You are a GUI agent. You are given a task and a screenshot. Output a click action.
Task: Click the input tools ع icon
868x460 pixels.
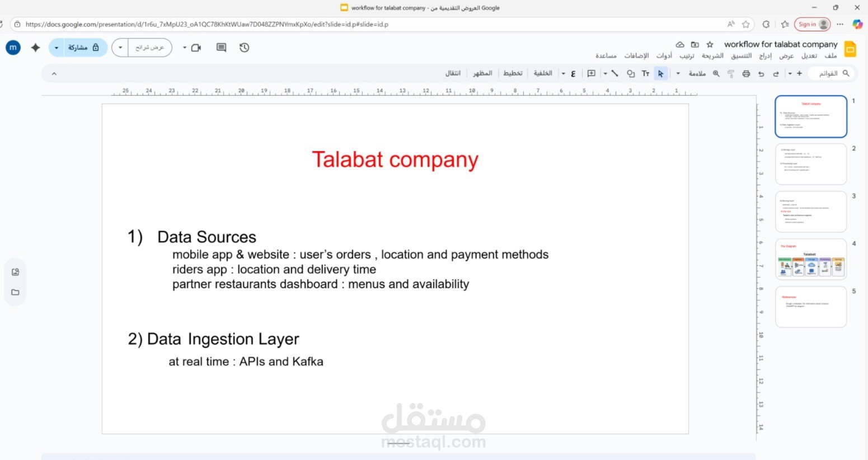point(573,73)
